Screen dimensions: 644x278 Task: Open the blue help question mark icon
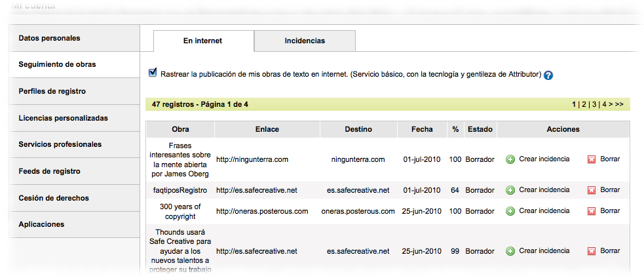point(548,75)
